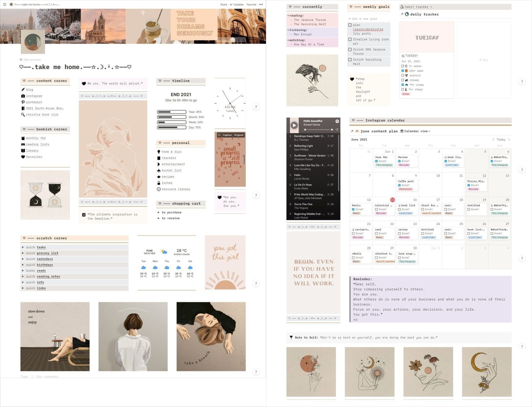
Task: Open daily tracker via the diagonal arrow icon
Action: tap(402, 14)
